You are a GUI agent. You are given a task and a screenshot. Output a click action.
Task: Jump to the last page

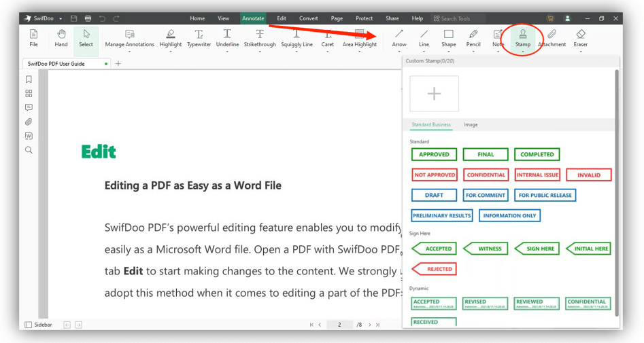(378, 325)
